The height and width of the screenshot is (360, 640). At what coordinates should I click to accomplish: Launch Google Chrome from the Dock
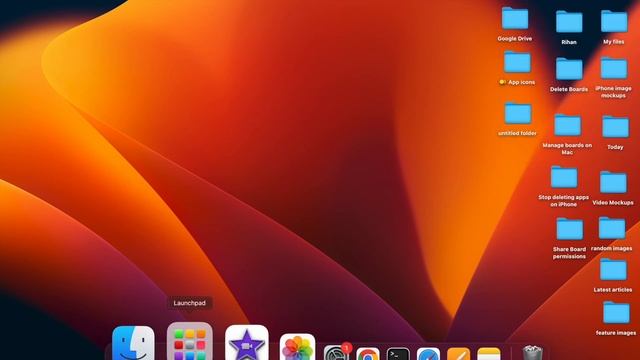(368, 354)
